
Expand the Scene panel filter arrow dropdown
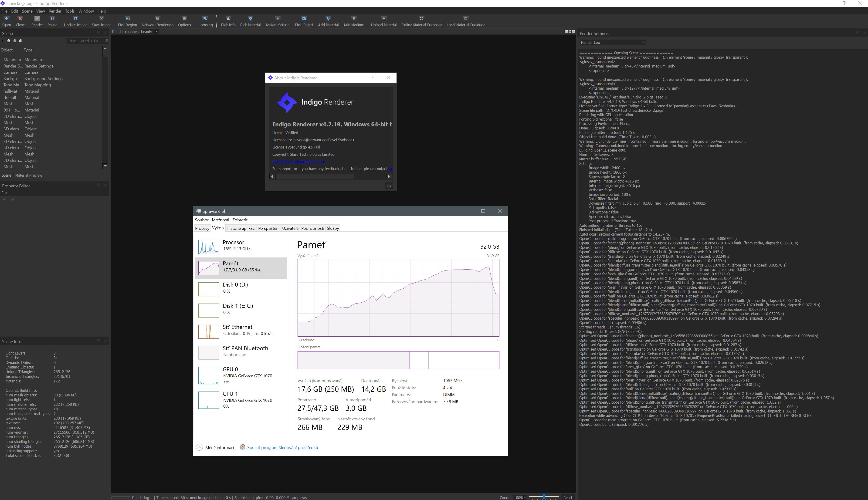[x=2, y=41]
